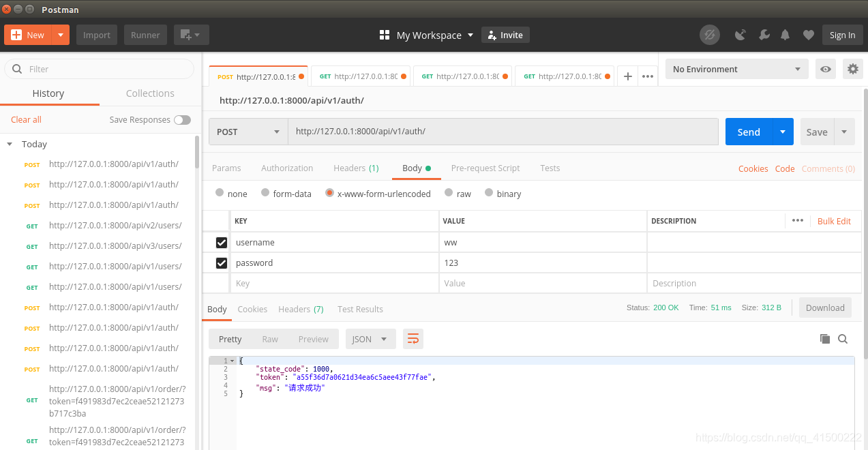Select the none body type
Screen dimensions: 868x450
point(220,193)
